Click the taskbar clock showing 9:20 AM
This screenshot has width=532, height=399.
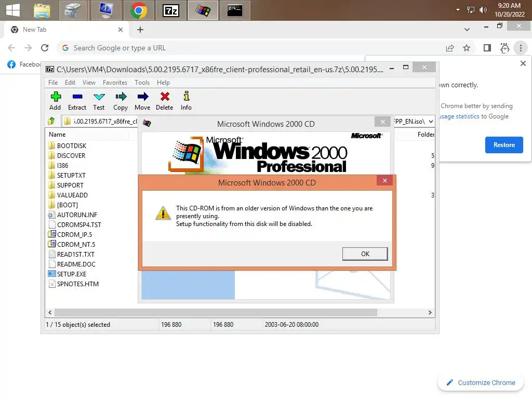pyautogui.click(x=509, y=10)
